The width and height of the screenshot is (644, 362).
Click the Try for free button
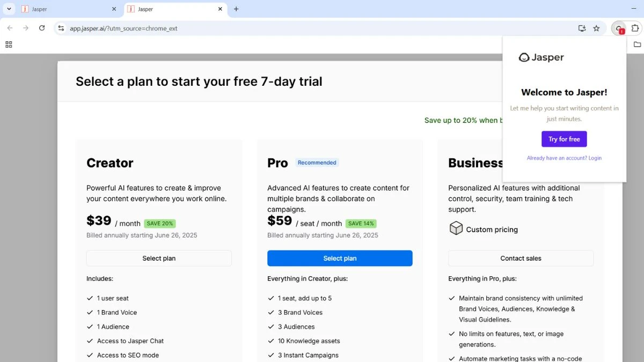click(x=564, y=139)
